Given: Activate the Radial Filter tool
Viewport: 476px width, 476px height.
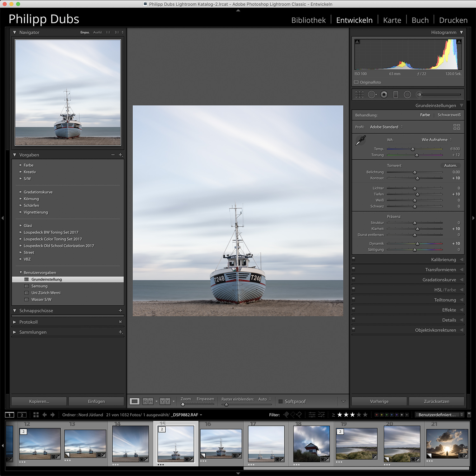Looking at the screenshot, I should click(x=407, y=94).
